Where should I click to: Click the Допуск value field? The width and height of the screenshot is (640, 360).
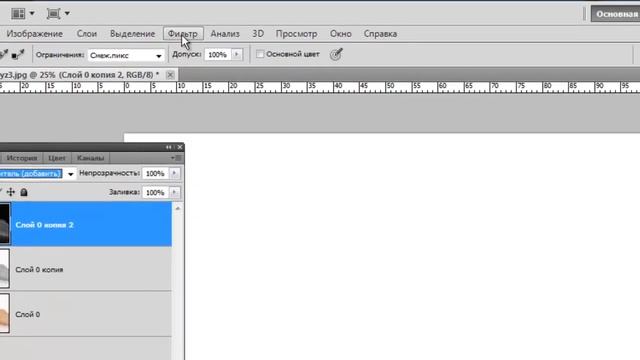pos(218,55)
